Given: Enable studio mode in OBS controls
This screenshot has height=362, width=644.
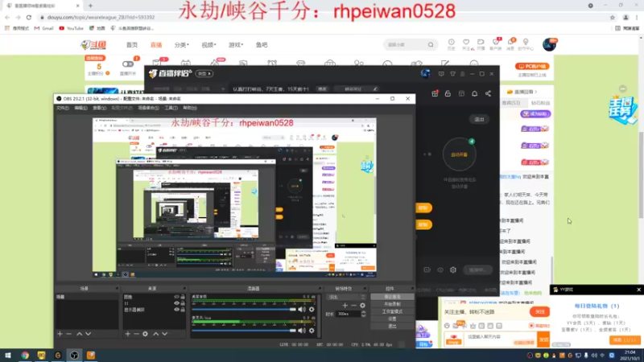Looking at the screenshot, I should tap(392, 311).
